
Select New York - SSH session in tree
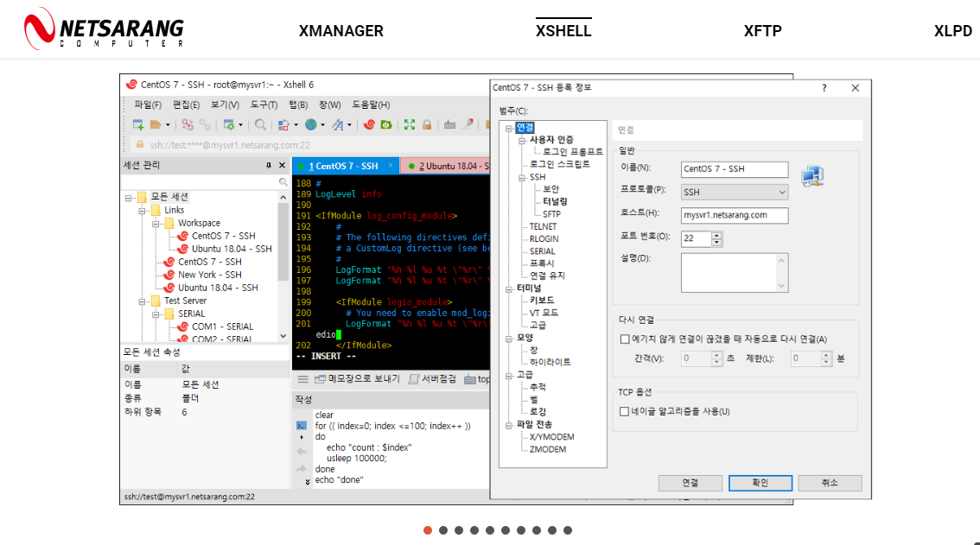pos(209,275)
